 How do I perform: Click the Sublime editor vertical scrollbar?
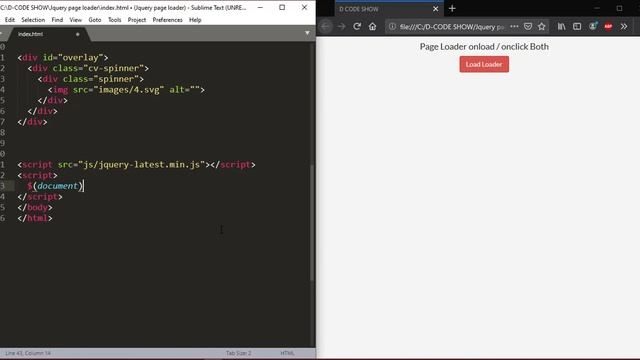coord(312,222)
